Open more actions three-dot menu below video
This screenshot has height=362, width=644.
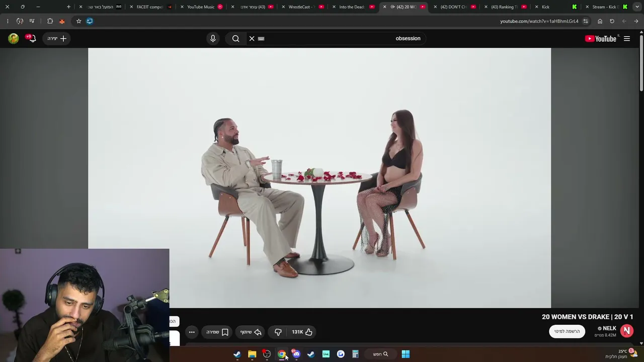(x=192, y=332)
